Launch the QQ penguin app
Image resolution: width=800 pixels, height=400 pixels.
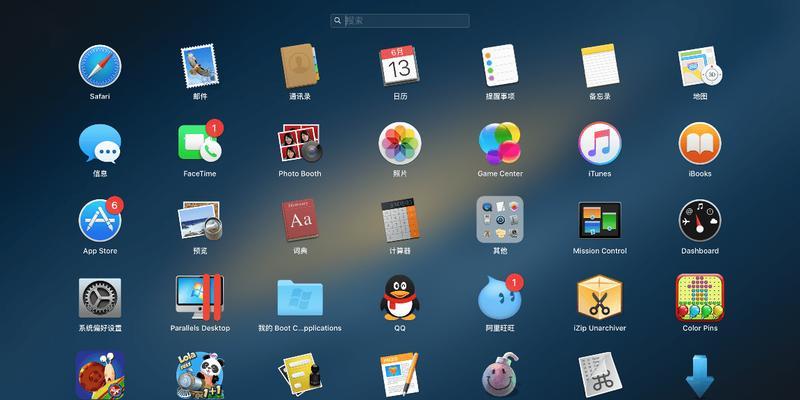(400, 297)
